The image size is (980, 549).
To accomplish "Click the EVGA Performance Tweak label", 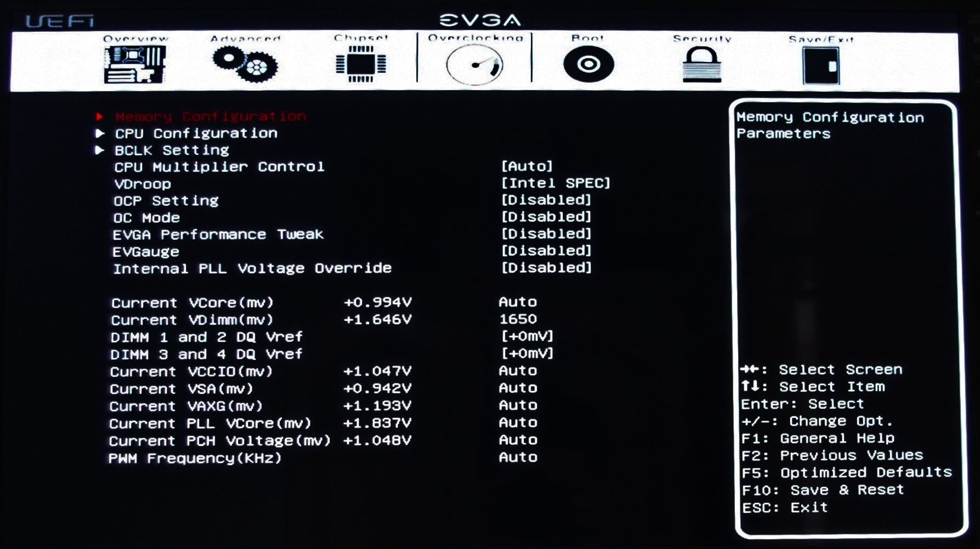I will [218, 235].
